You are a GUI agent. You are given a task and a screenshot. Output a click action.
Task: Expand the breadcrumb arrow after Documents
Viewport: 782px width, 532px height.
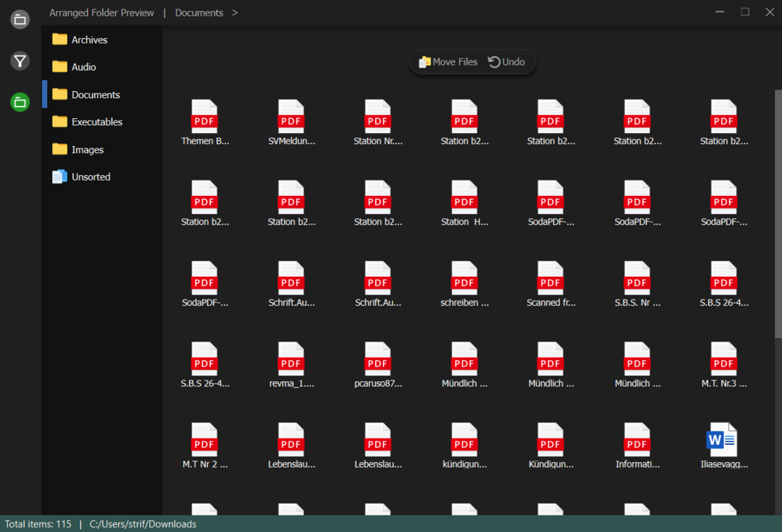[235, 12]
